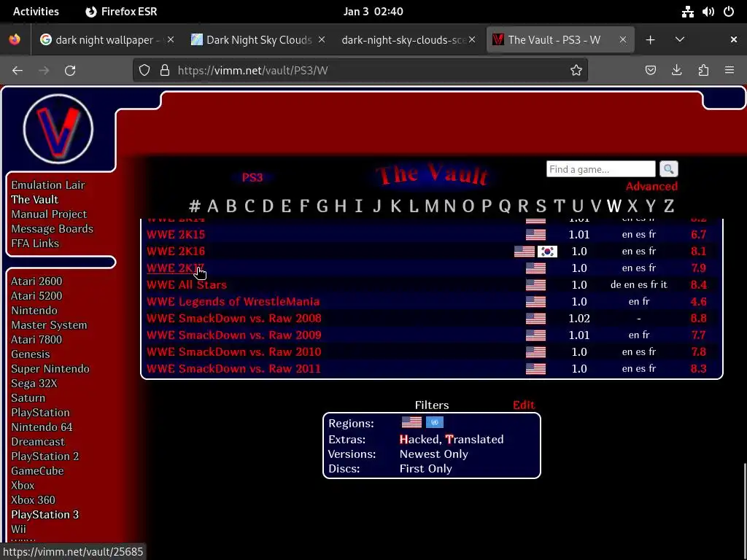Select GameCube system in sidebar
Image resolution: width=747 pixels, height=560 pixels.
(37, 471)
